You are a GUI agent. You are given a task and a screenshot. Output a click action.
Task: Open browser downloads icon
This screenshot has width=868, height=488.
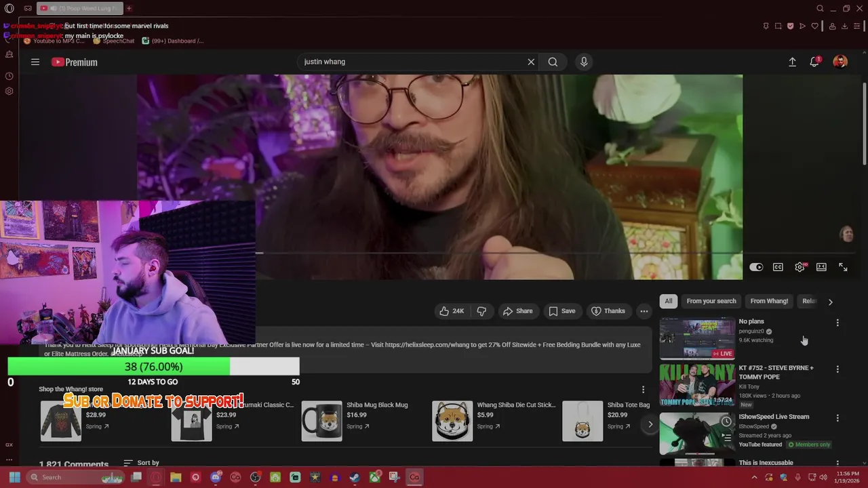tap(845, 26)
